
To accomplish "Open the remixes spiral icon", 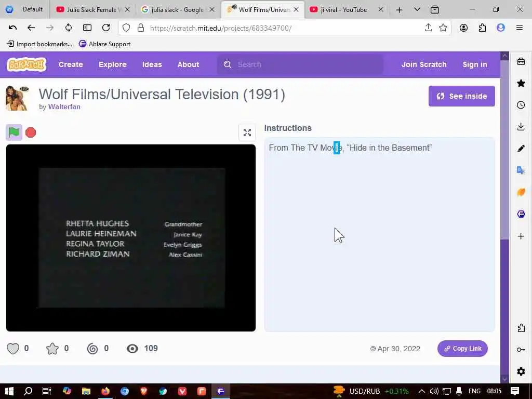I will [x=92, y=349].
